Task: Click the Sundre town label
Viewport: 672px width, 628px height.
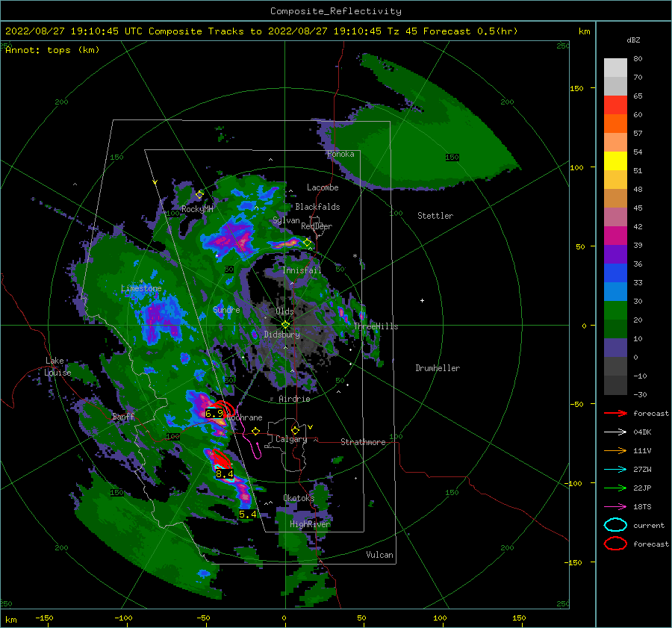Action: click(226, 309)
